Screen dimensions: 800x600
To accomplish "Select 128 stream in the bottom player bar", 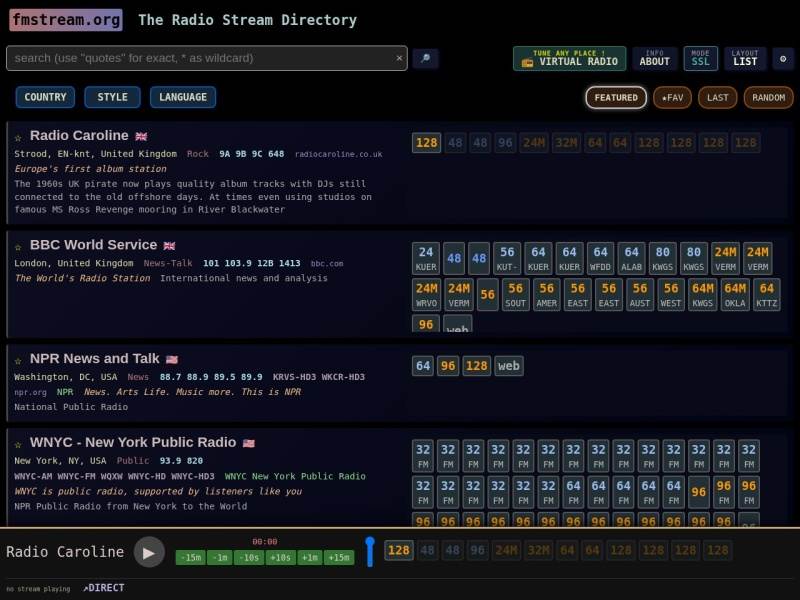I will tap(398, 551).
